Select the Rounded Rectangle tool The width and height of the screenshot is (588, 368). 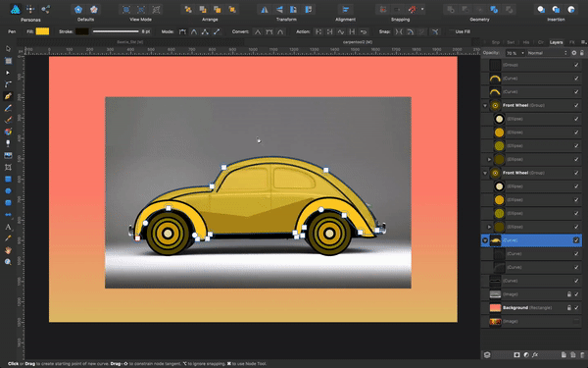(8, 203)
